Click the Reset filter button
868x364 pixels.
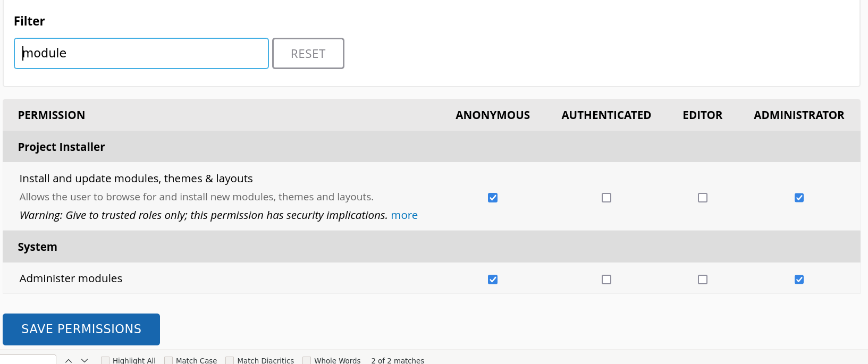[308, 54]
